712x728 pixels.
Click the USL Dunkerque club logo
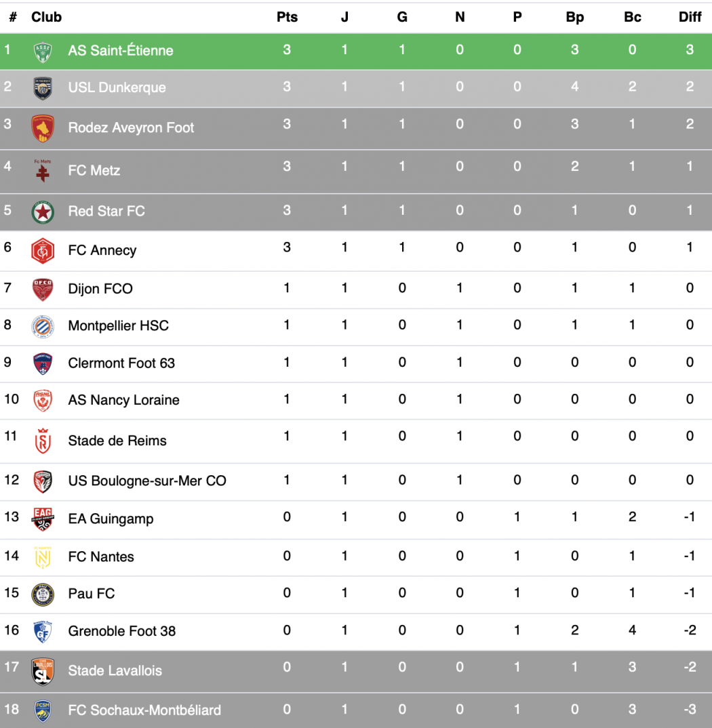coord(43,88)
